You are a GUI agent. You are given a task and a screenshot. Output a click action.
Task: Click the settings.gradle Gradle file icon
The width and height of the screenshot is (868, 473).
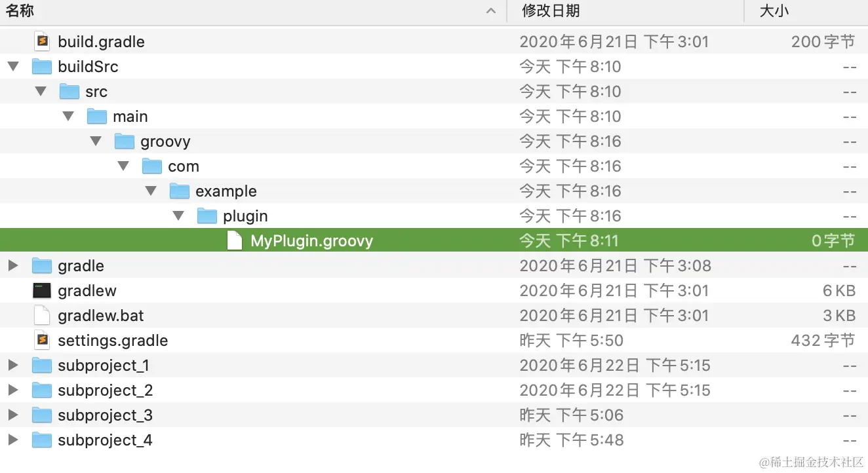41,340
